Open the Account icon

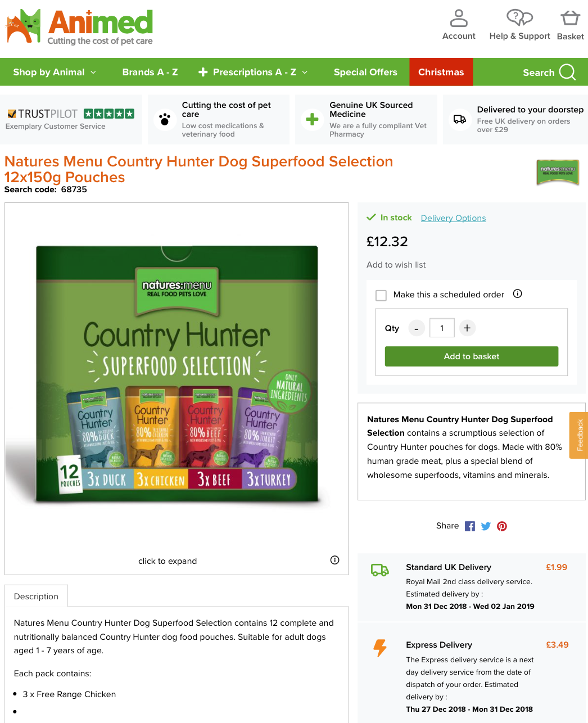point(459,18)
